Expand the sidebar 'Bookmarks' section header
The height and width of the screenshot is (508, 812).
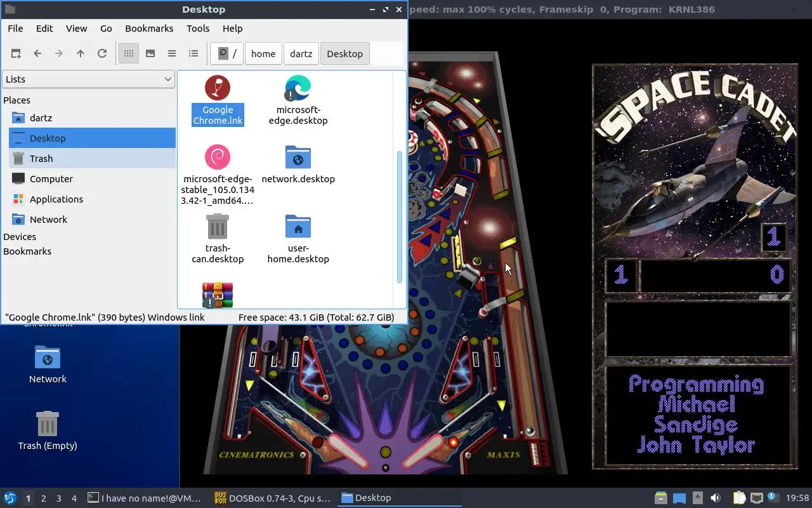pyautogui.click(x=27, y=251)
